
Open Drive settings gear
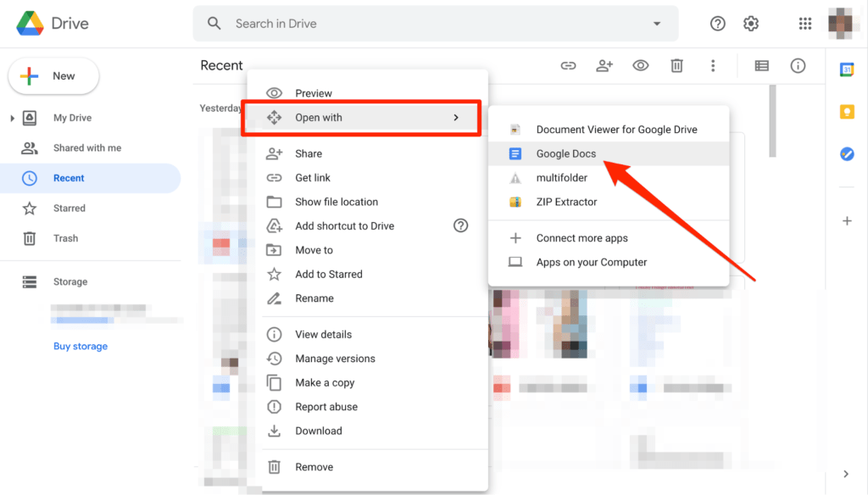(751, 23)
